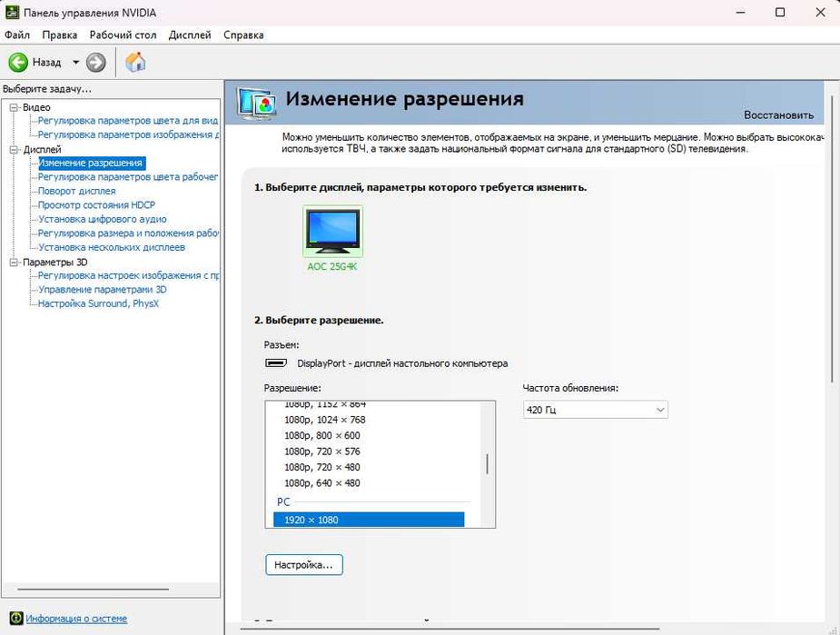This screenshot has height=635, width=840.
Task: Open the Файл menu
Action: pos(17,35)
